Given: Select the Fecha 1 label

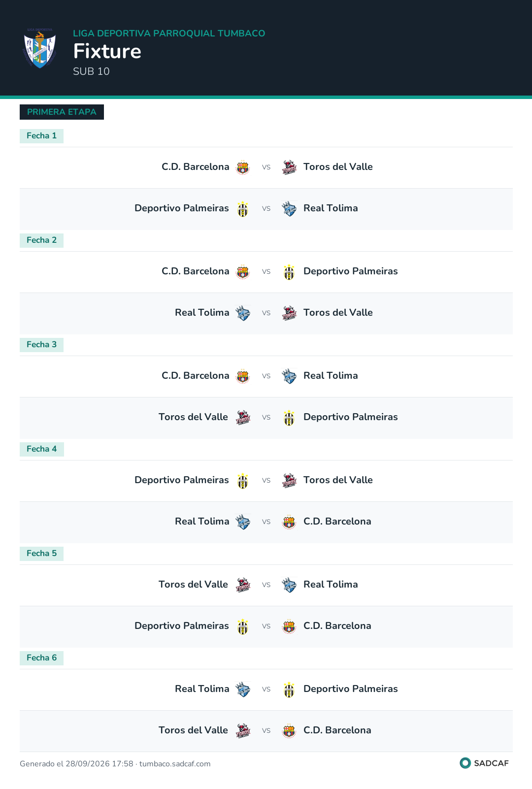Looking at the screenshot, I should [41, 136].
